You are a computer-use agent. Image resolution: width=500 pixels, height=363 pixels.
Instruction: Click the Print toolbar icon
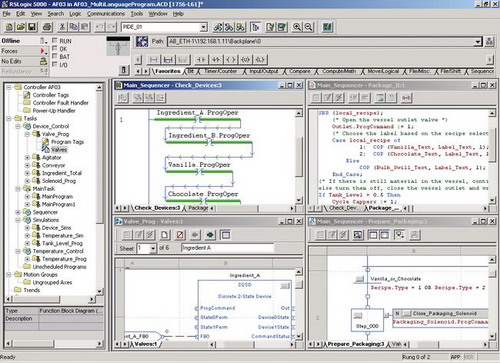point(47,27)
